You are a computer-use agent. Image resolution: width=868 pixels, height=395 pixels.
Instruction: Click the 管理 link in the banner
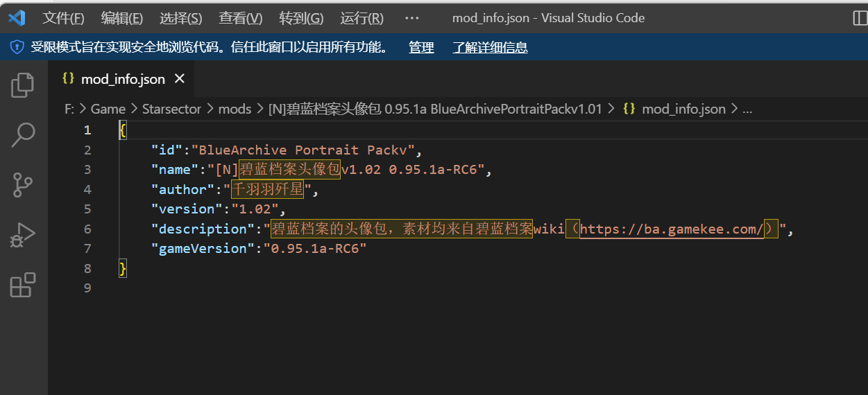[x=421, y=47]
